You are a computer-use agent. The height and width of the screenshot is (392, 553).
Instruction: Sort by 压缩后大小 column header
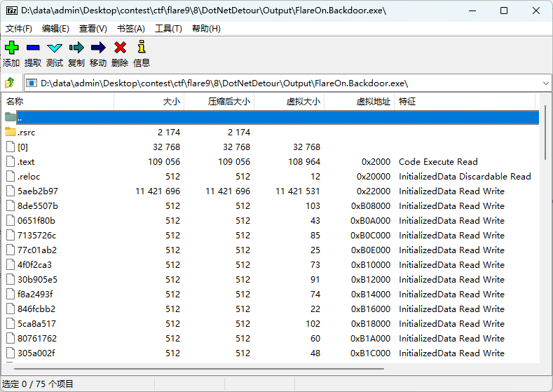click(228, 102)
